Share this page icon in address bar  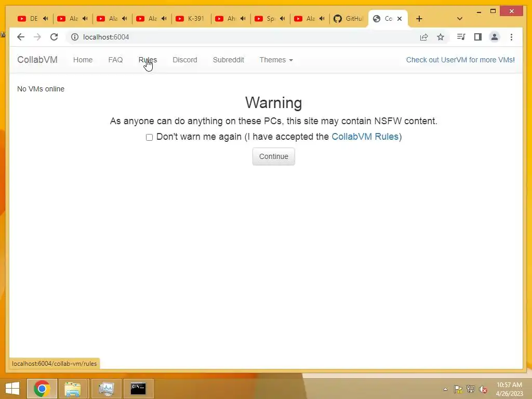point(424,37)
